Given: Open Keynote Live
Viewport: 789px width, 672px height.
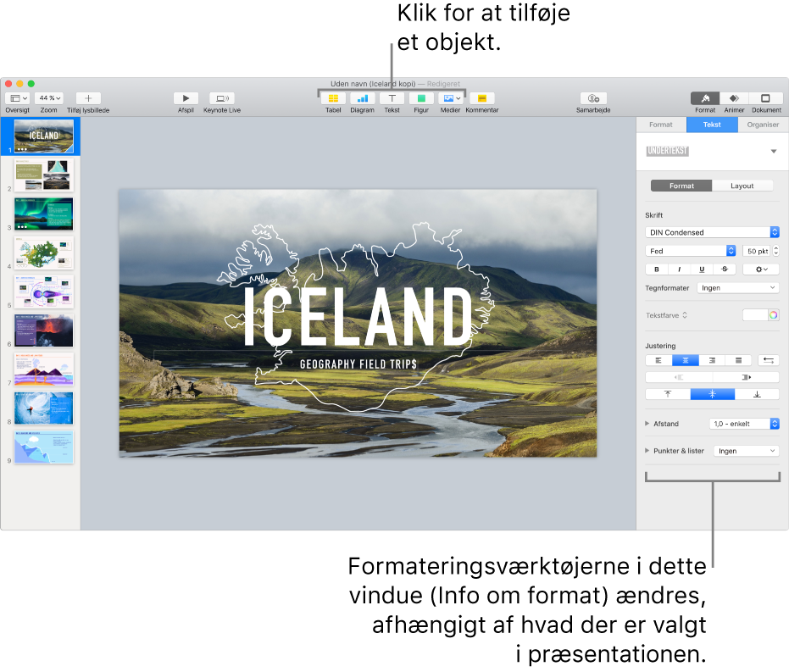Looking at the screenshot, I should coord(222,98).
